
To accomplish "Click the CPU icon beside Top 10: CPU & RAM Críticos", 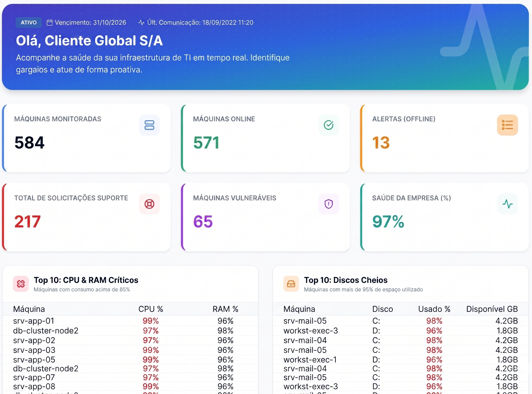I will click(x=21, y=284).
